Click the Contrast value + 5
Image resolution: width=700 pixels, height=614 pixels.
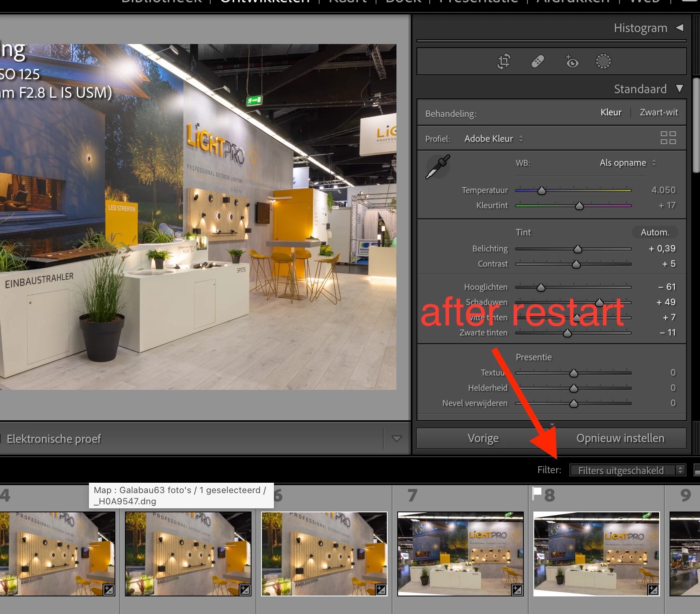[x=668, y=264]
